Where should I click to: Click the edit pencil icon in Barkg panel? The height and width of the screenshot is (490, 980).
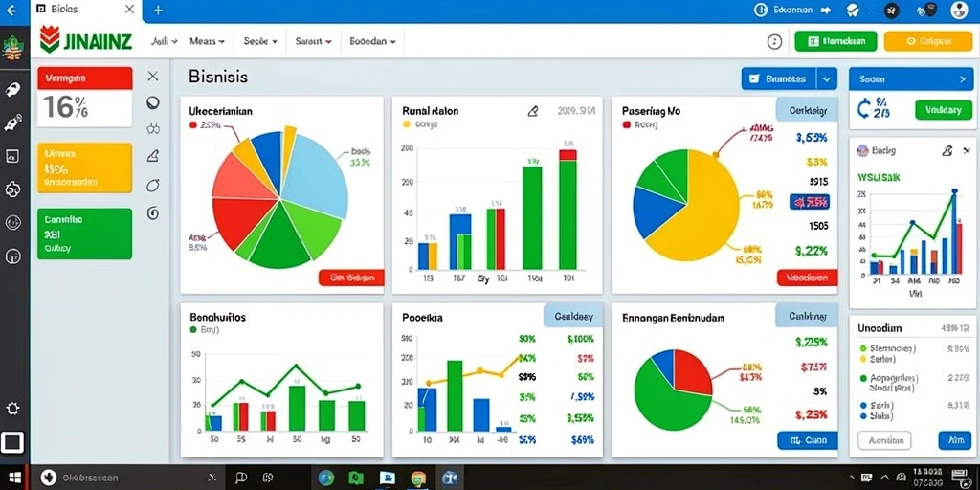947,150
